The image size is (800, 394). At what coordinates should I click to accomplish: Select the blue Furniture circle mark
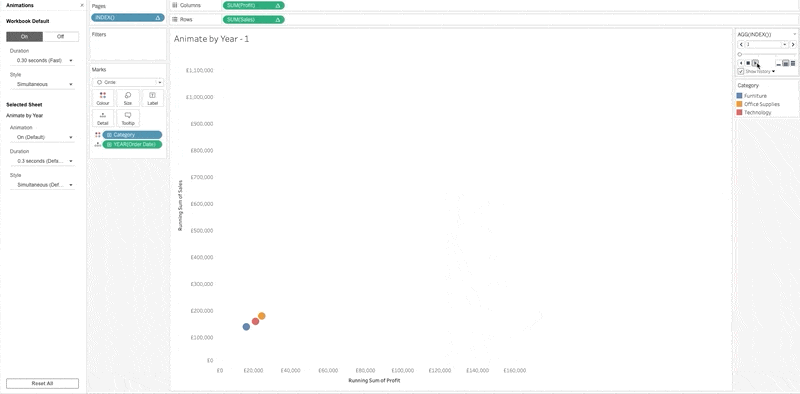point(246,327)
